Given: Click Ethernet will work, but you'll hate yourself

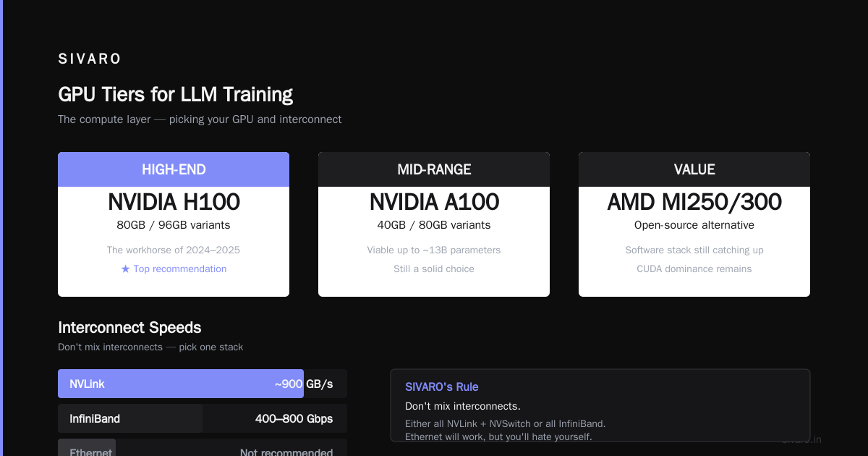Looking at the screenshot, I should pyautogui.click(x=498, y=436).
